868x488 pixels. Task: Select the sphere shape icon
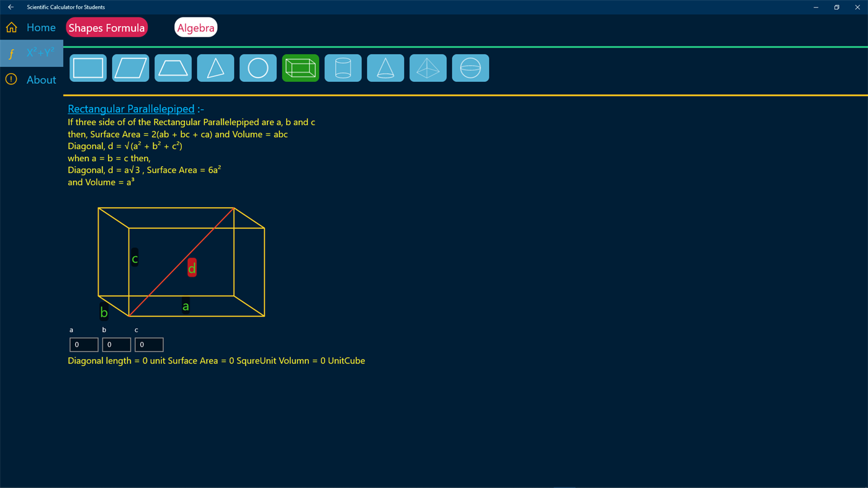coord(470,67)
